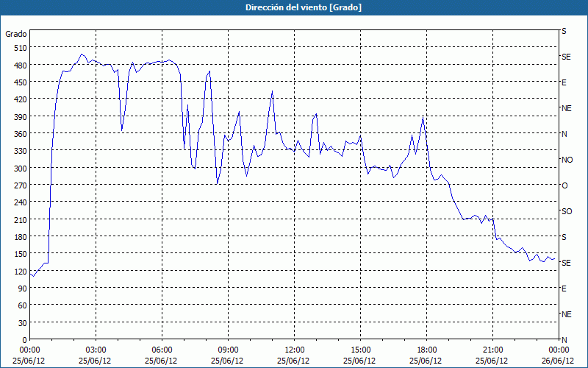The width and height of the screenshot is (588, 368).
Task: Click the 03:00 time axis label
Action: 96,350
